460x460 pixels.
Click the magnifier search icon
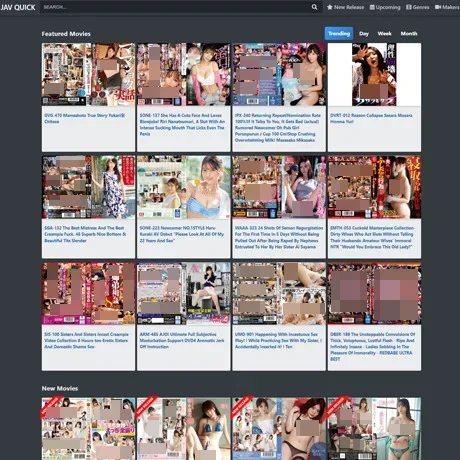pos(314,7)
